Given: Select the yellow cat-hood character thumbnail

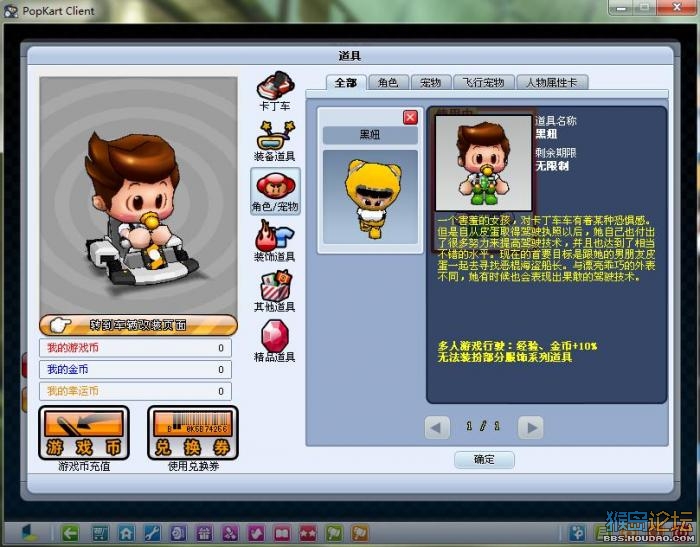Looking at the screenshot, I should [x=371, y=197].
